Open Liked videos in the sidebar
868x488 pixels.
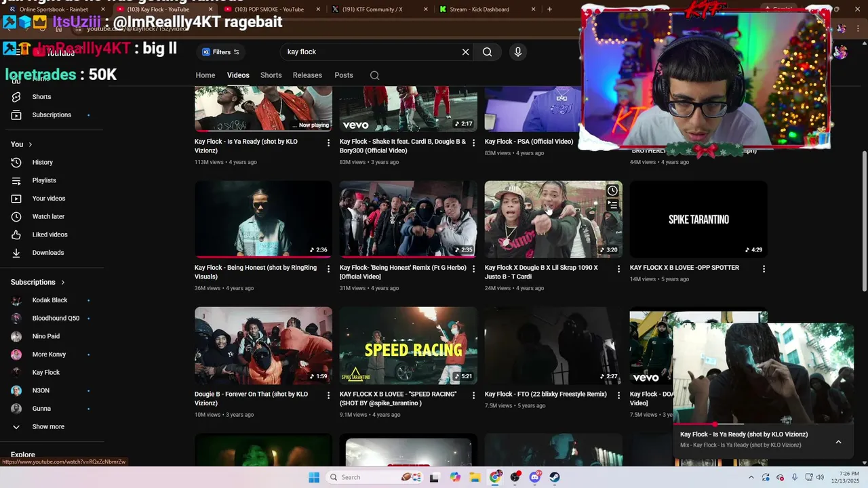(51, 235)
